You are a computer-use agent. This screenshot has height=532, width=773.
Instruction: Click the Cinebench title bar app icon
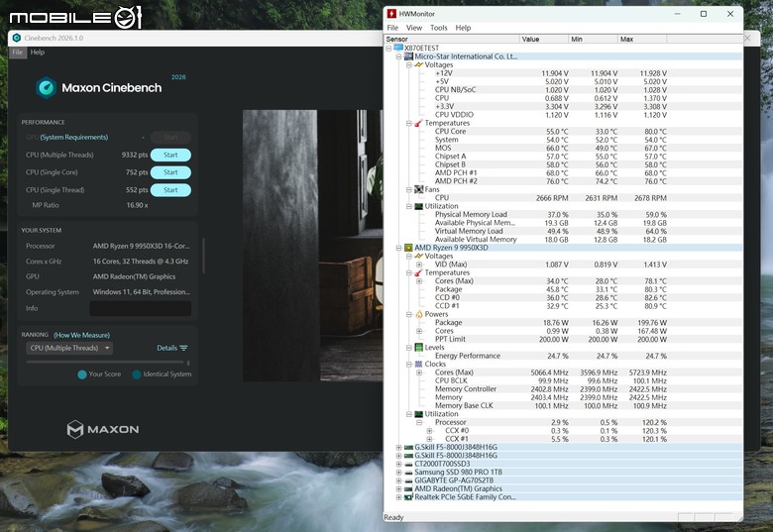[x=17, y=38]
